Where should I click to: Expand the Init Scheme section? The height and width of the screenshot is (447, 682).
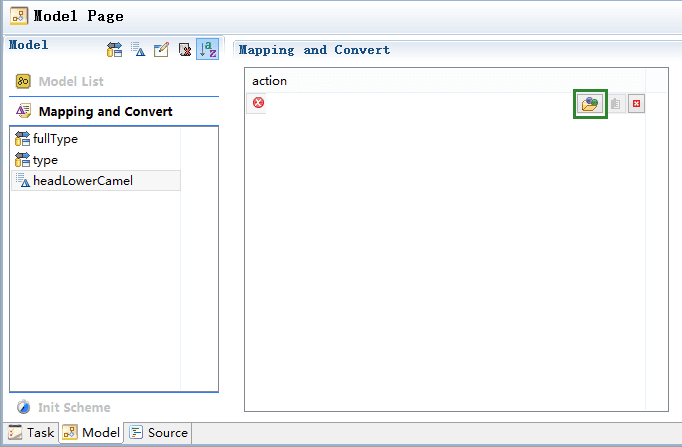74,407
